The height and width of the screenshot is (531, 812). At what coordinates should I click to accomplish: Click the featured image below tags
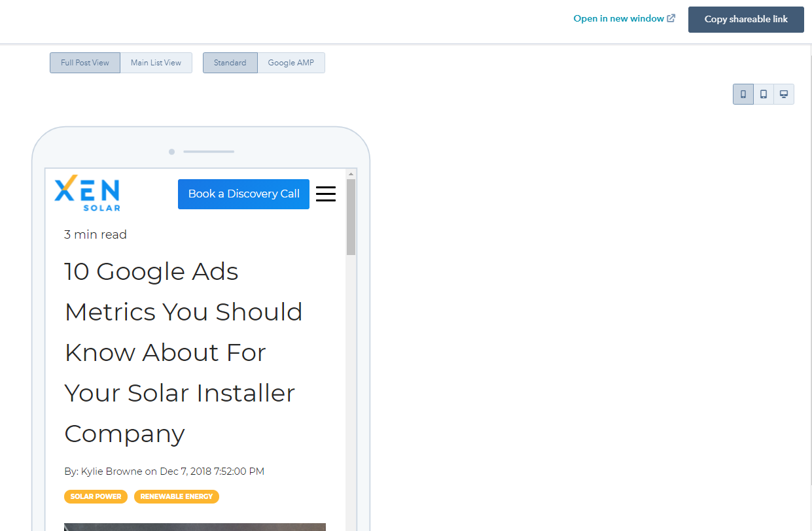[195, 526]
